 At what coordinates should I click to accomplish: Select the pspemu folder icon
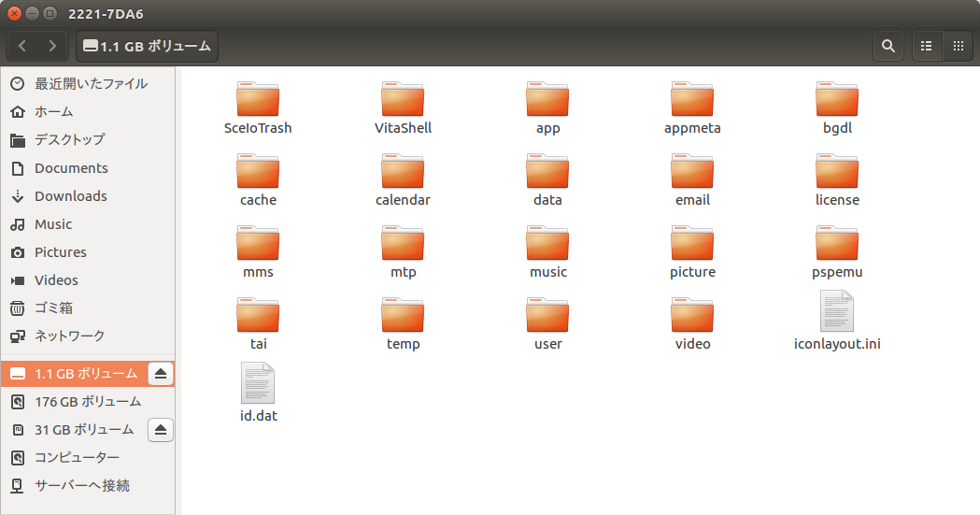pos(837,244)
